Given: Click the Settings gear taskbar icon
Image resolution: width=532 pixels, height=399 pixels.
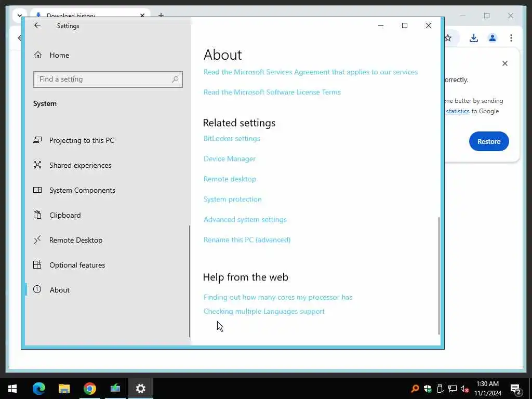Looking at the screenshot, I should pos(140,389).
